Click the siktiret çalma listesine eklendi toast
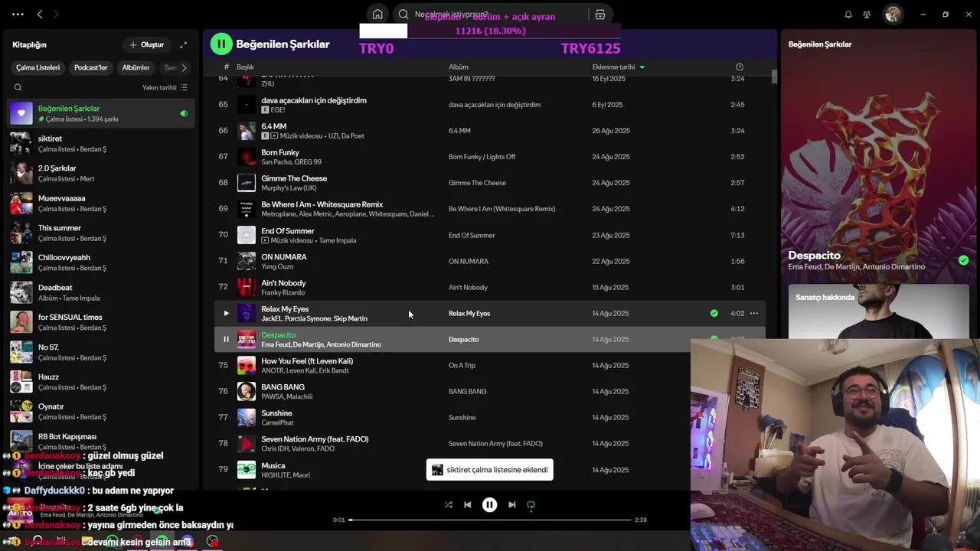This screenshot has height=551, width=980. [490, 470]
